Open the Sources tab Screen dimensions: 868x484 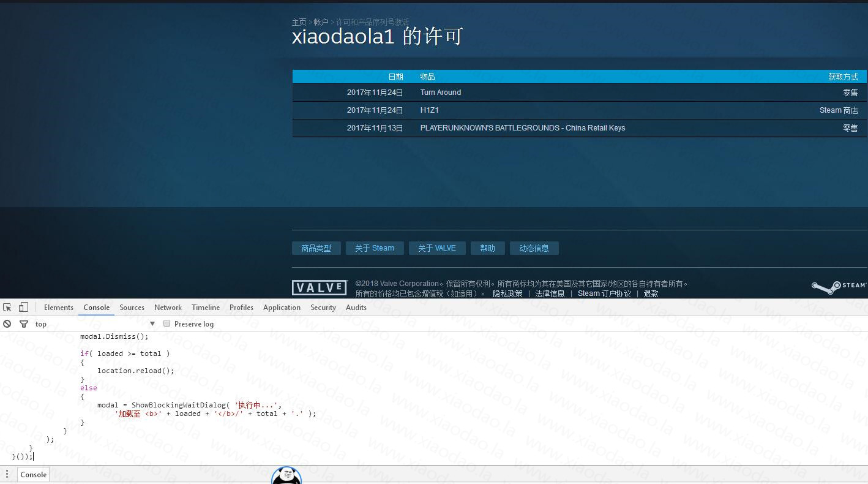click(132, 308)
